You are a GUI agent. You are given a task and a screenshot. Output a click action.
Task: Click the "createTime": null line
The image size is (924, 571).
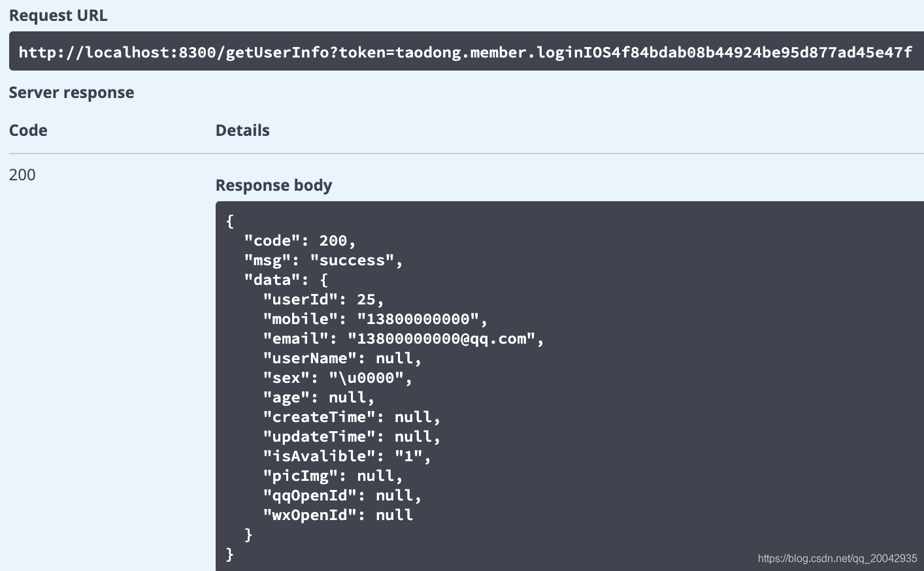[352, 417]
